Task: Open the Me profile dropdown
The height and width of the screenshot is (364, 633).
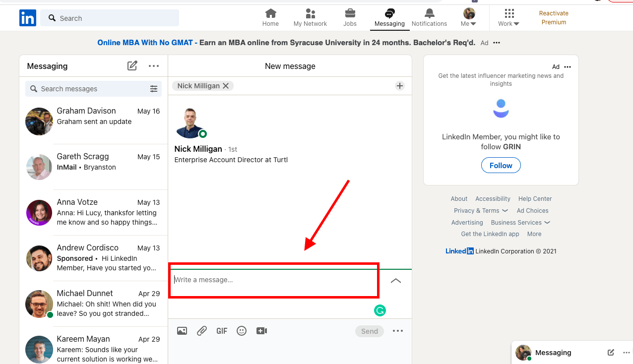Action: point(469,18)
